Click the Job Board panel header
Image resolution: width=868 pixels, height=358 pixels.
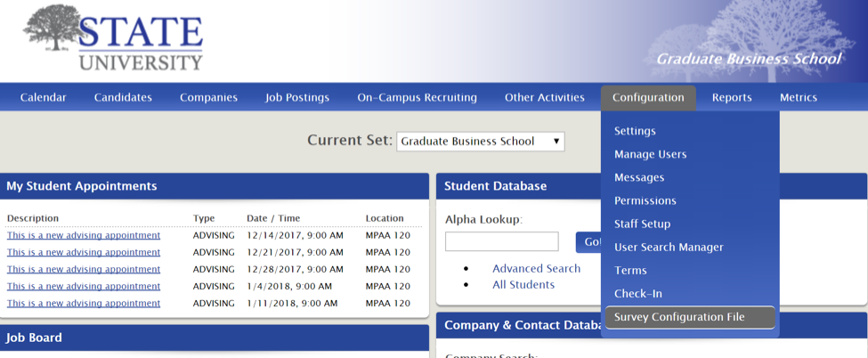tap(215, 338)
